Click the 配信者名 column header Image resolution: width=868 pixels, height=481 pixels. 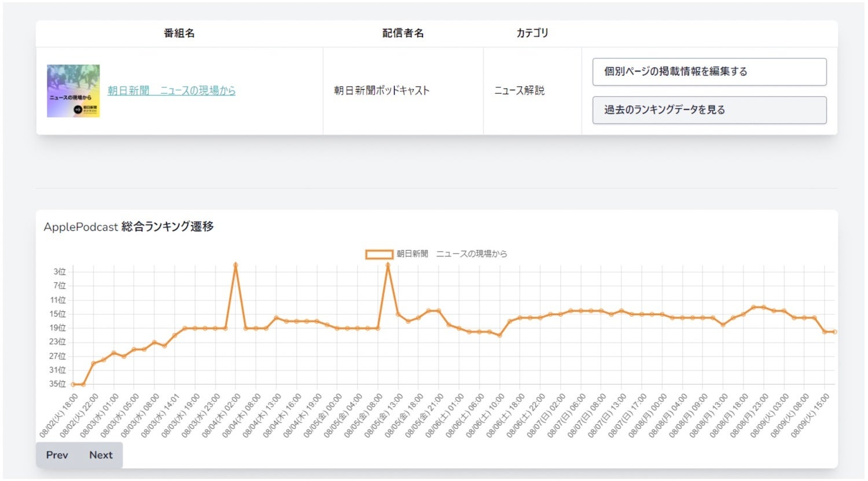point(403,34)
